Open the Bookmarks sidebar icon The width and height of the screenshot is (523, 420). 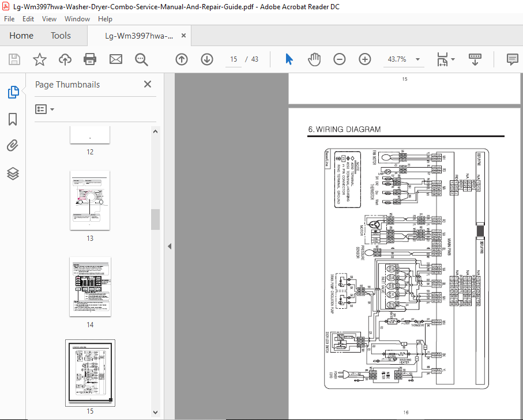[13, 119]
